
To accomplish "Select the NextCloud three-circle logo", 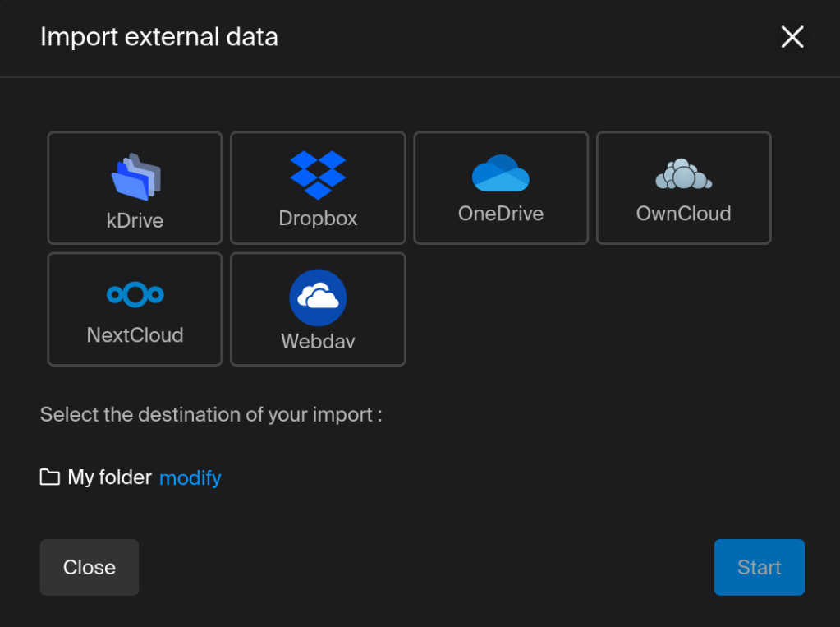I will point(135,294).
